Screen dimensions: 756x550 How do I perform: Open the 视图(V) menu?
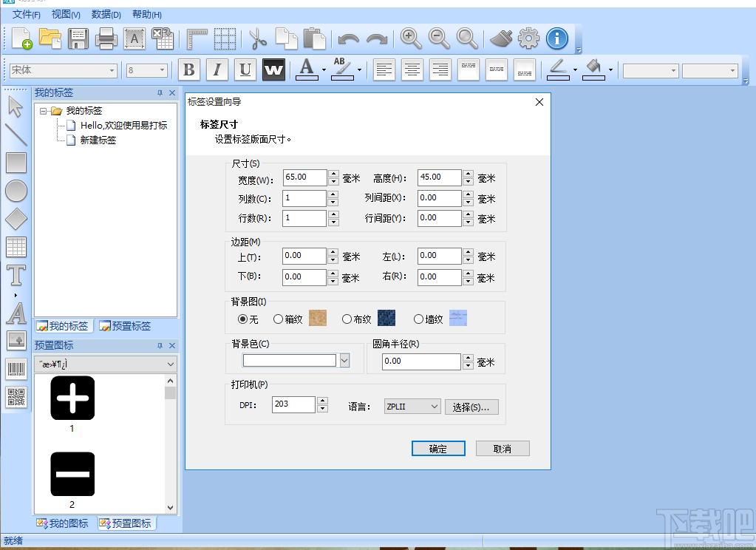(66, 15)
